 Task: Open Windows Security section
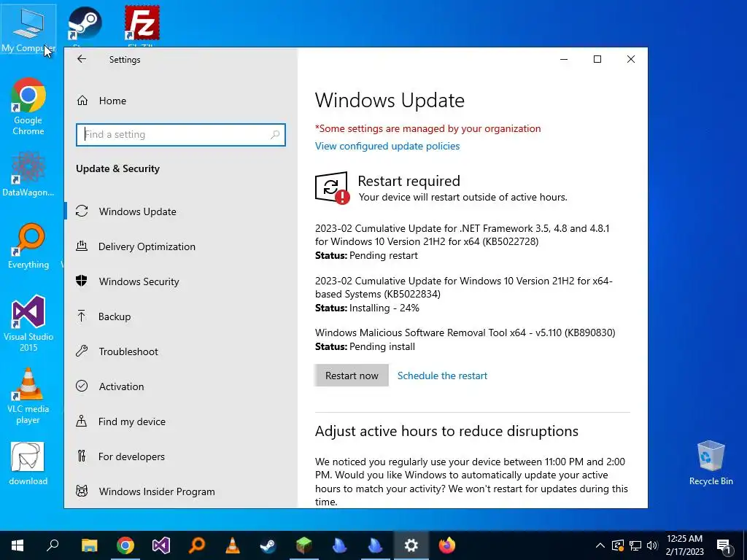[139, 281]
